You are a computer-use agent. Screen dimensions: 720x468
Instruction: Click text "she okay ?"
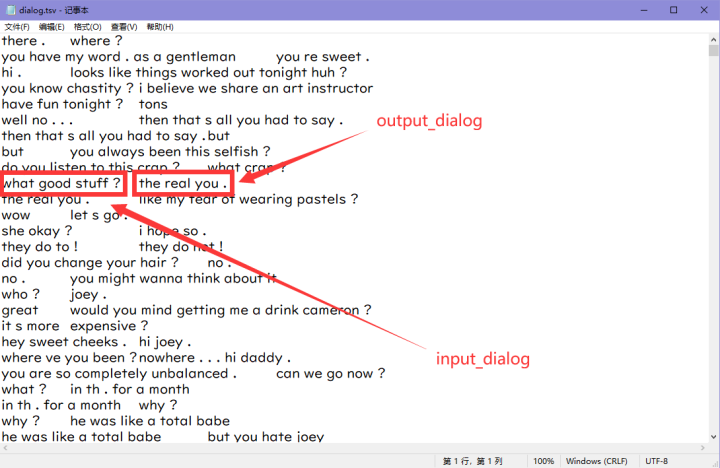[x=37, y=231]
